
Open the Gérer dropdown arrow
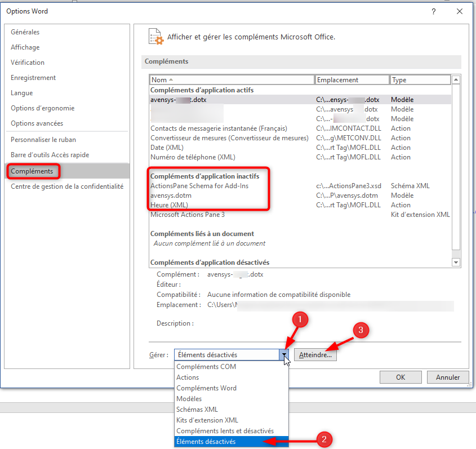pyautogui.click(x=284, y=355)
